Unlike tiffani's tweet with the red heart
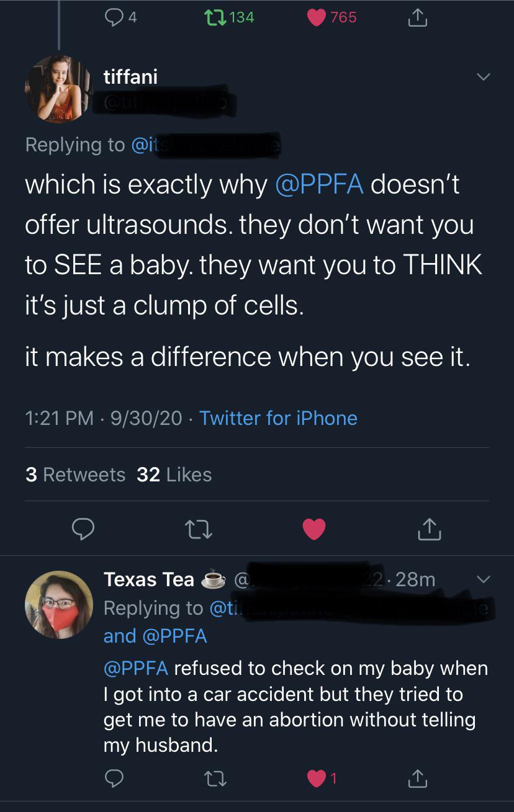 [x=314, y=529]
